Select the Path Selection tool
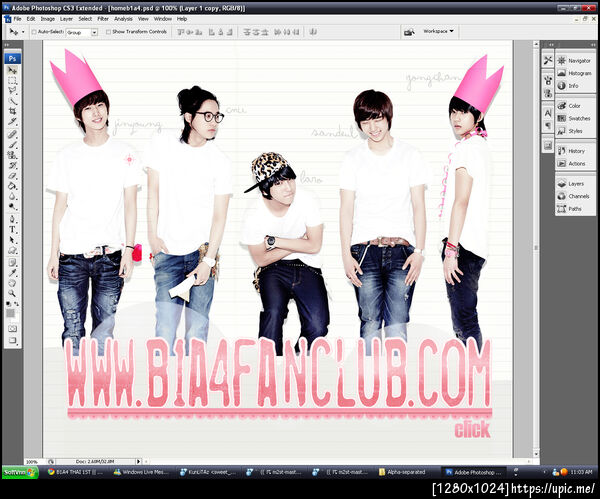 point(13,240)
